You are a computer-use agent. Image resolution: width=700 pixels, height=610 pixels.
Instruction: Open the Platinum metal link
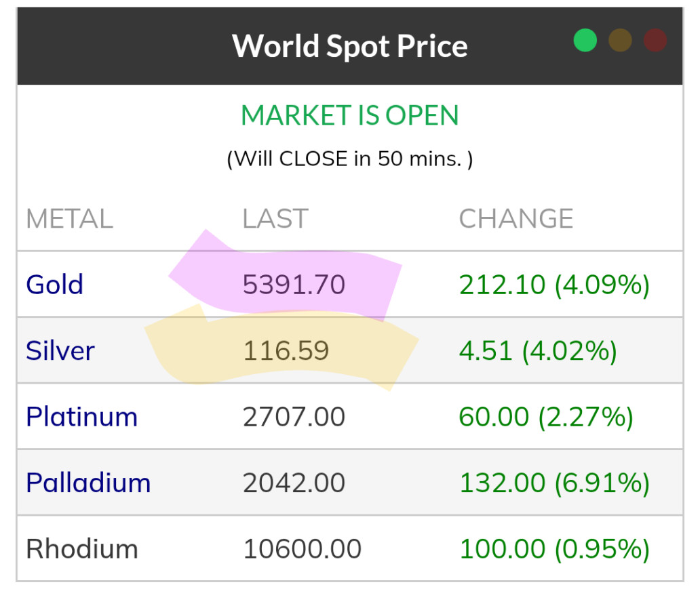(x=81, y=417)
